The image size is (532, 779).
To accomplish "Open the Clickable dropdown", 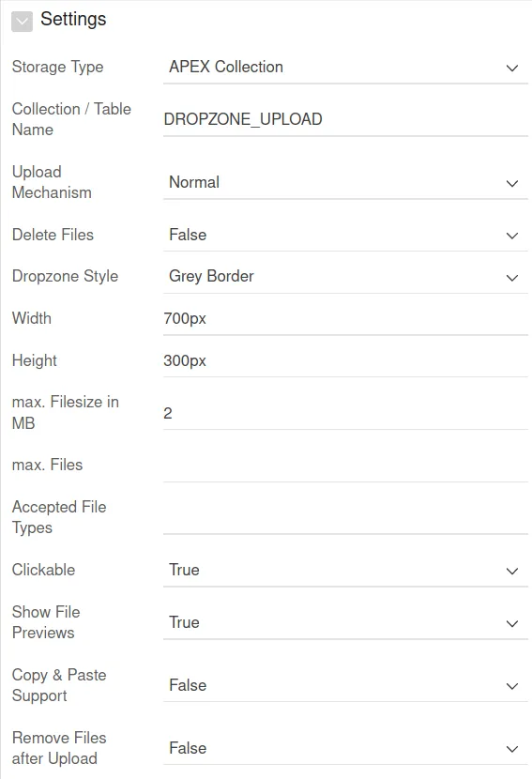I will [x=345, y=571].
